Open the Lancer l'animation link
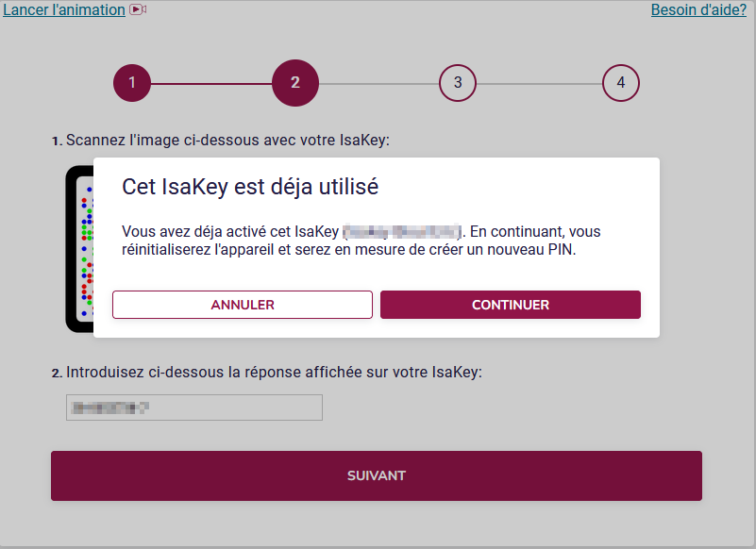Image resolution: width=756 pixels, height=549 pixels. click(x=64, y=9)
